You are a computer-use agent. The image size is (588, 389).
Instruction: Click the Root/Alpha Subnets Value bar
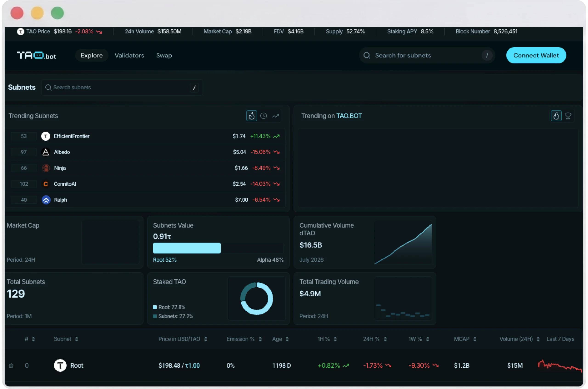[x=218, y=248]
